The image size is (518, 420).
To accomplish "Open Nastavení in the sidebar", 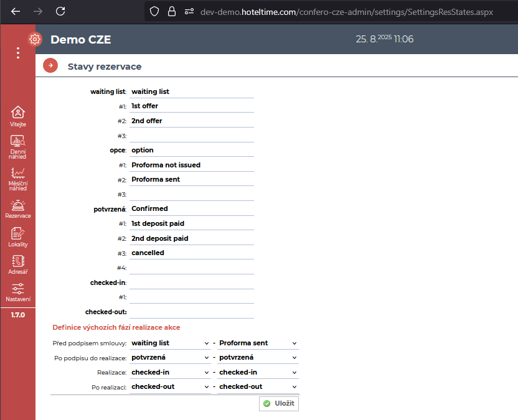I will (18, 292).
